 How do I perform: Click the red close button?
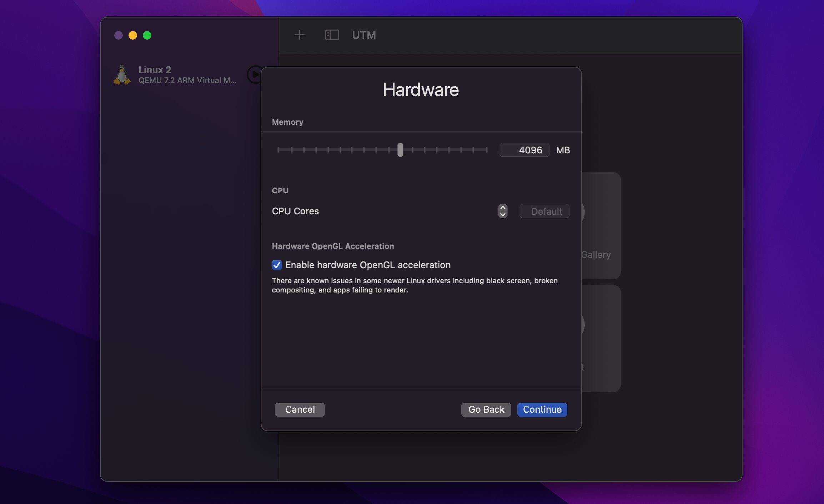(x=119, y=35)
